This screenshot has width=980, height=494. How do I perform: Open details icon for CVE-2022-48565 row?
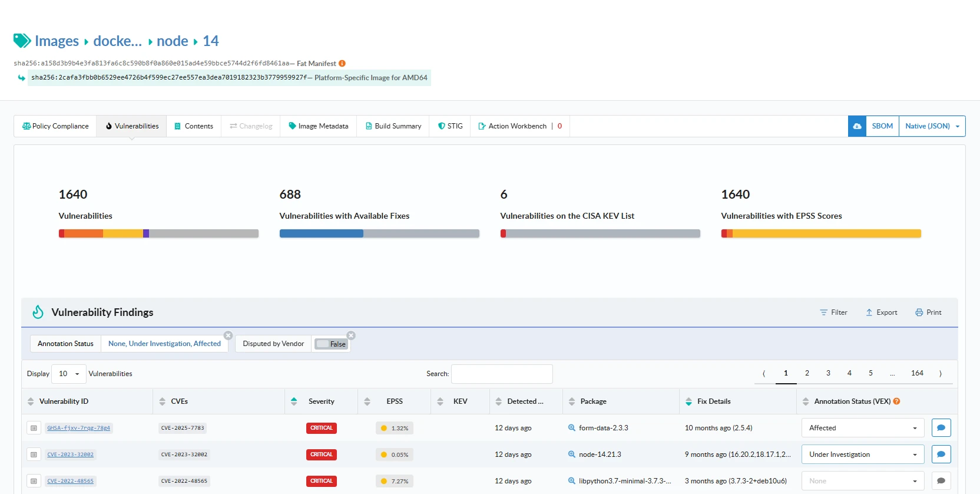point(34,481)
